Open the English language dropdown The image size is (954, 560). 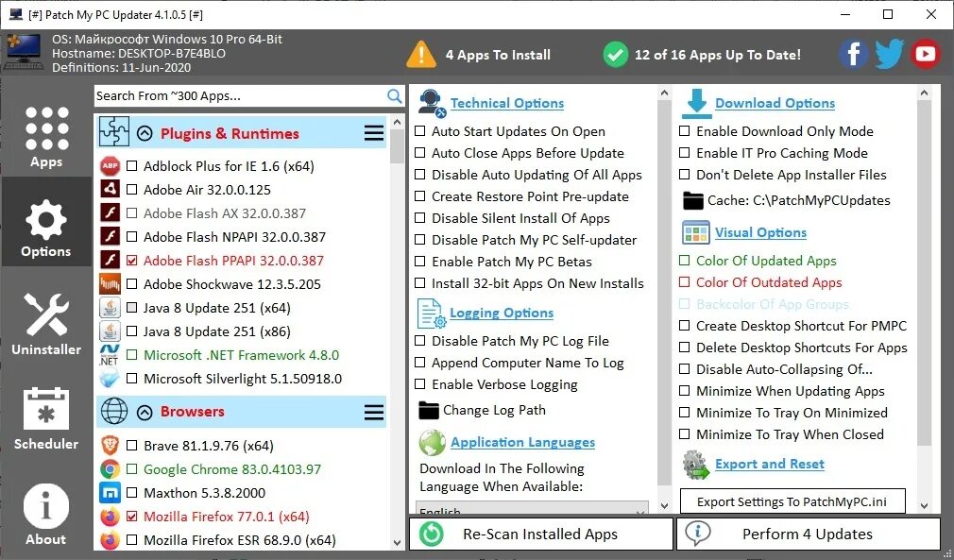[533, 509]
